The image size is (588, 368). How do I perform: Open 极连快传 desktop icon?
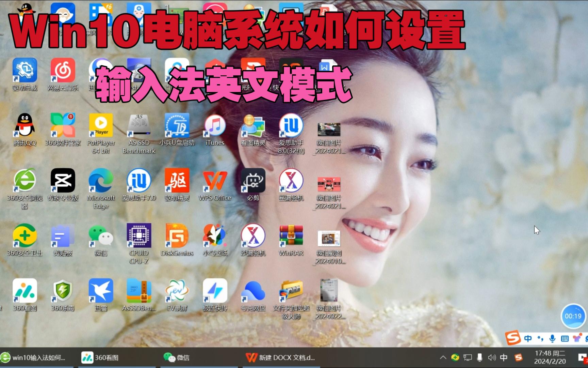coord(215,295)
